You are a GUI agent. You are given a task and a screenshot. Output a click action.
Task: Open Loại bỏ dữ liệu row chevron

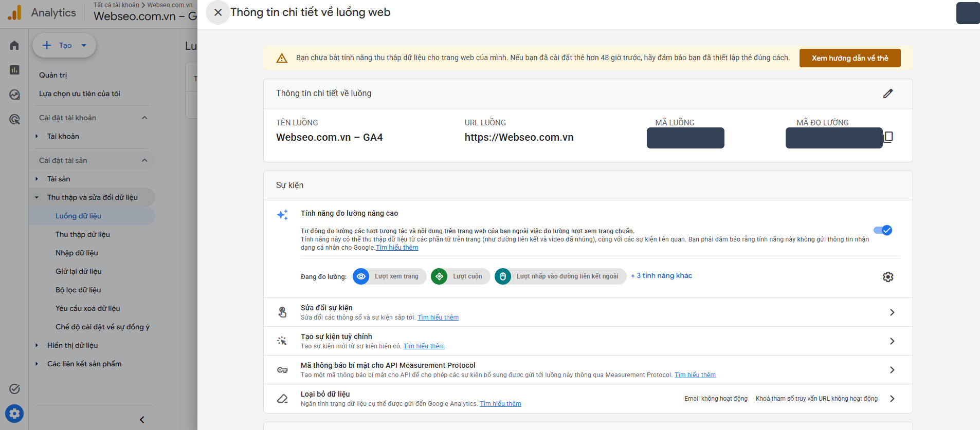892,399
